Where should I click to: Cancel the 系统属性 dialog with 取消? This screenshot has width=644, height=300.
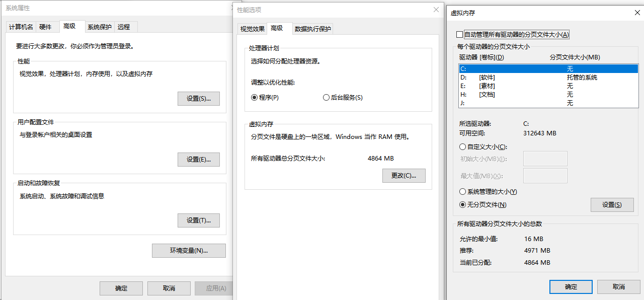click(x=169, y=288)
